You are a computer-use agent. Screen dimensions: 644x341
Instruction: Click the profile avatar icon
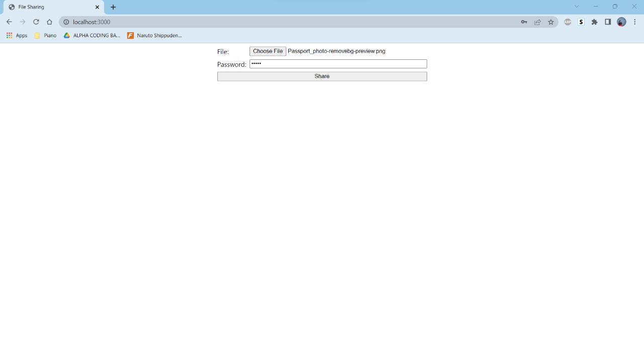[x=621, y=22]
